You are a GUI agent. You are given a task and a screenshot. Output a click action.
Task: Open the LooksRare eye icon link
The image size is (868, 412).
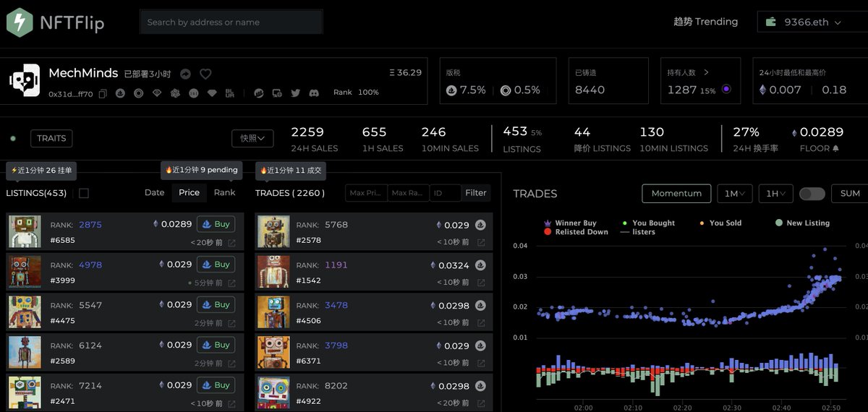click(157, 93)
